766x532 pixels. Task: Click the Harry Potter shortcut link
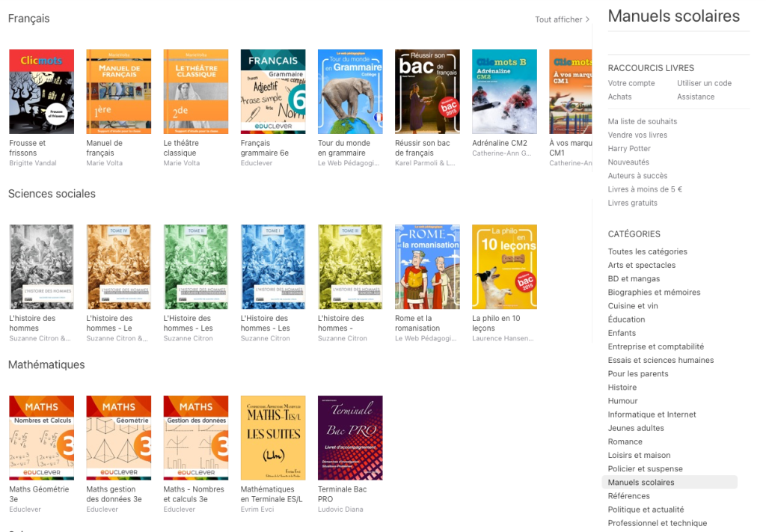(629, 148)
